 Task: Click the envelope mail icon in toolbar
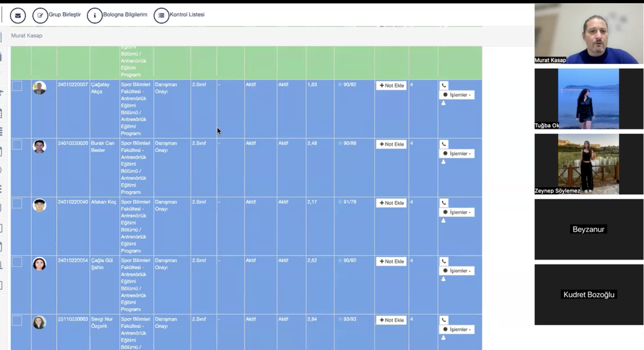point(18,16)
